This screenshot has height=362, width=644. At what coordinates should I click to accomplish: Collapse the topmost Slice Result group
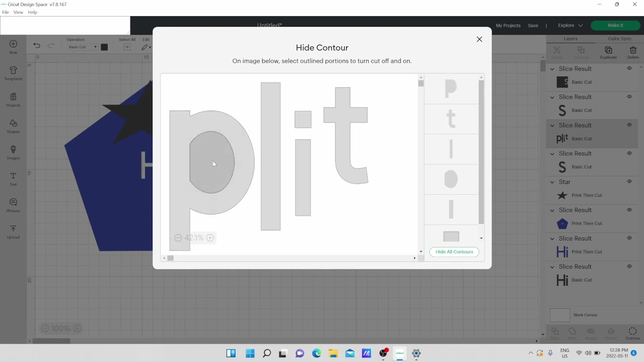552,69
